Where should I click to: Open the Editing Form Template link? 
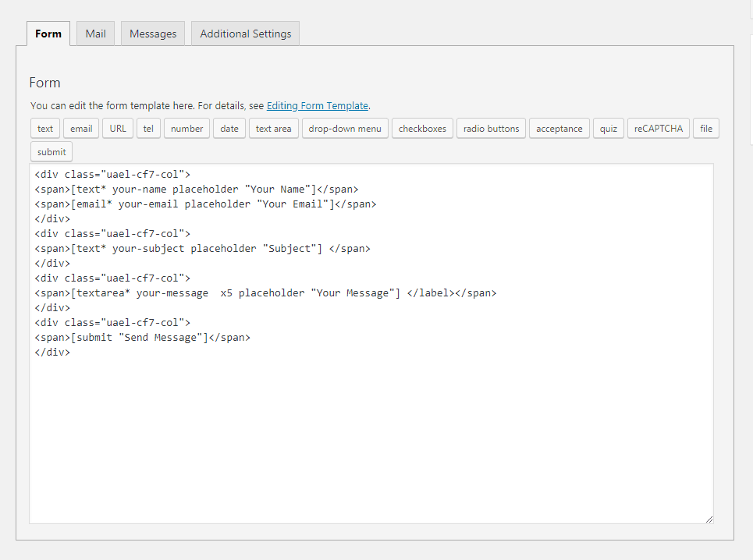[x=317, y=105]
